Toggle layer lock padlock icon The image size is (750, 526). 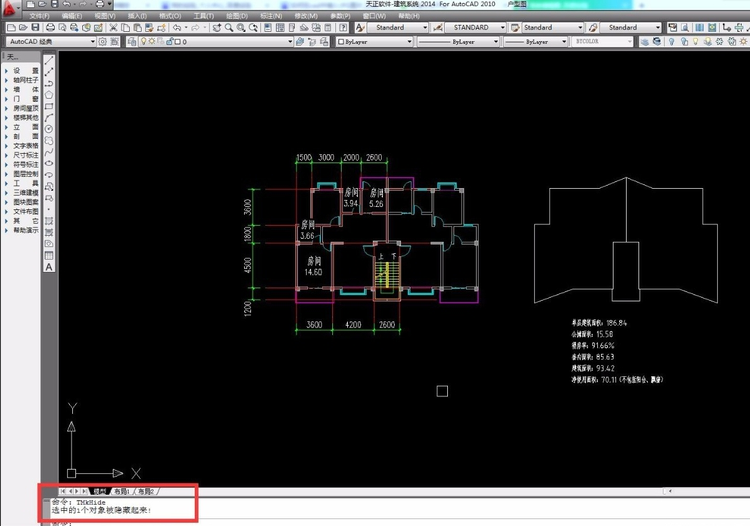click(169, 42)
